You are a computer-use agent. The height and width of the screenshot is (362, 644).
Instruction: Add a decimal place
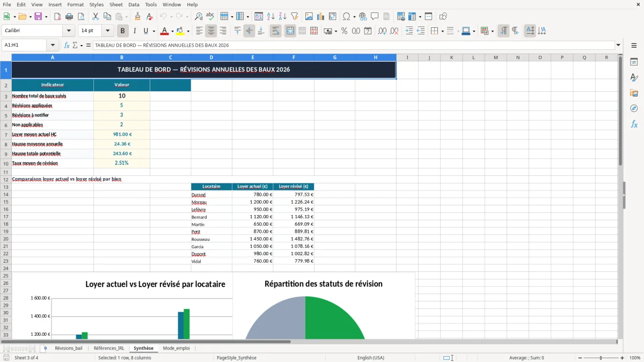coord(382,31)
